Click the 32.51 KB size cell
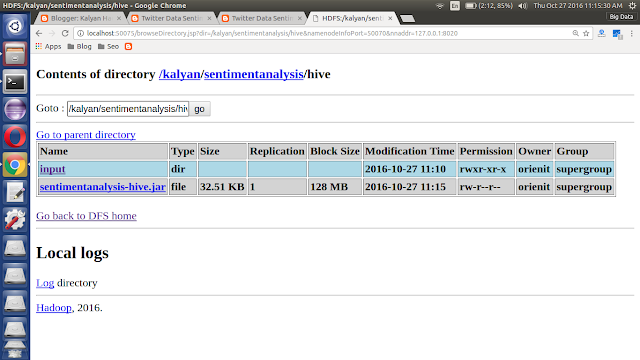Image resolution: width=640 pixels, height=360 pixels. [222, 187]
